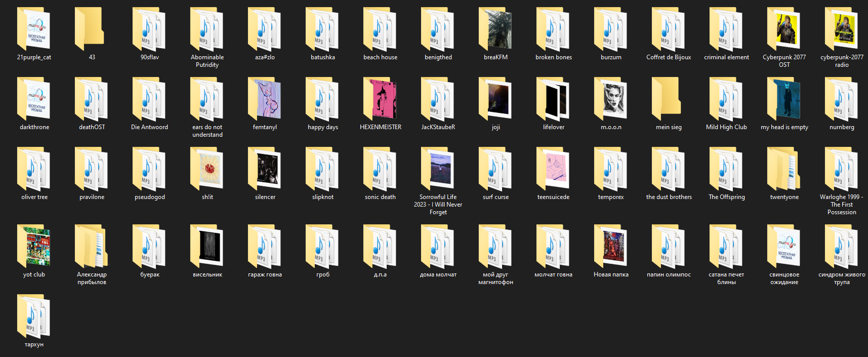Select the joji folder icon
868x357 pixels.
tap(495, 98)
